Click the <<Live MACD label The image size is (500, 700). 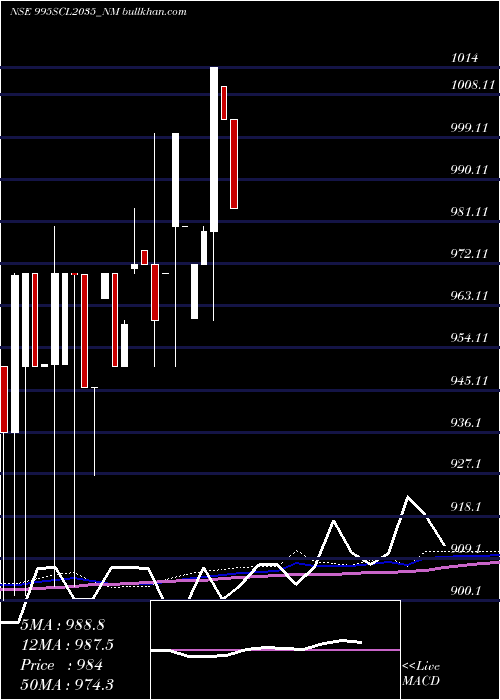pos(421,673)
